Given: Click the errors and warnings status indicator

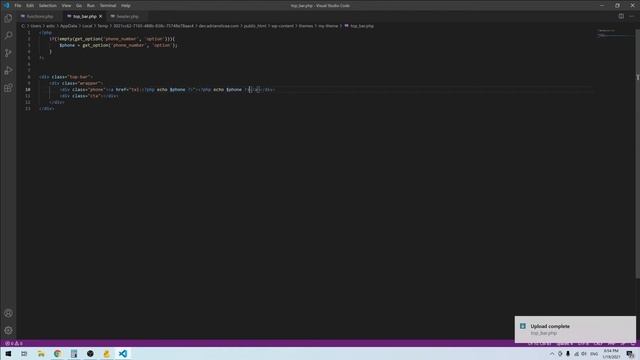Looking at the screenshot, I should click(x=13, y=343).
